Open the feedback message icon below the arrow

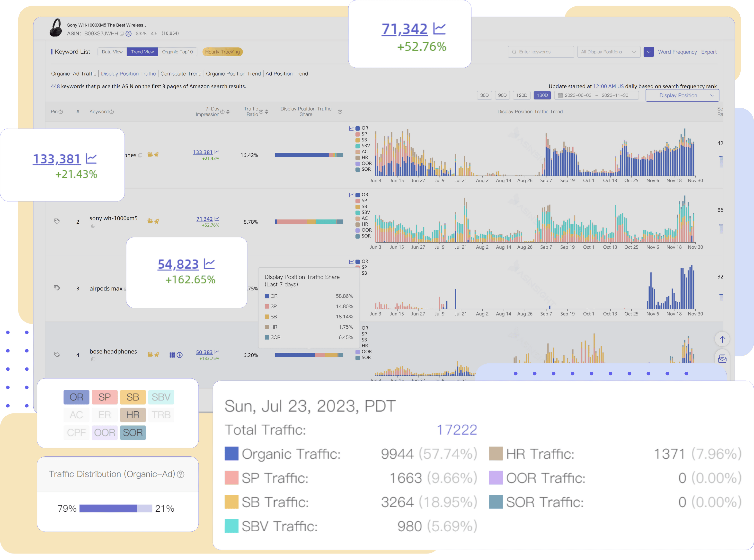click(722, 359)
